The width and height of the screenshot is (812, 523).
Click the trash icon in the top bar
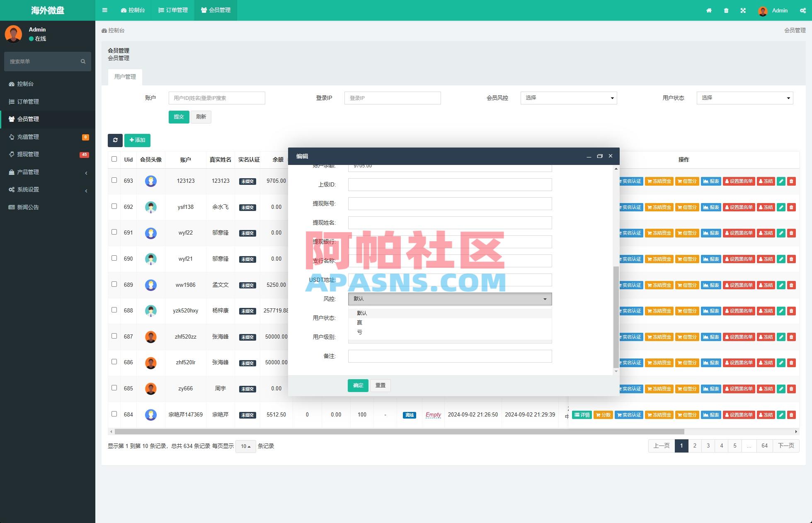726,10
